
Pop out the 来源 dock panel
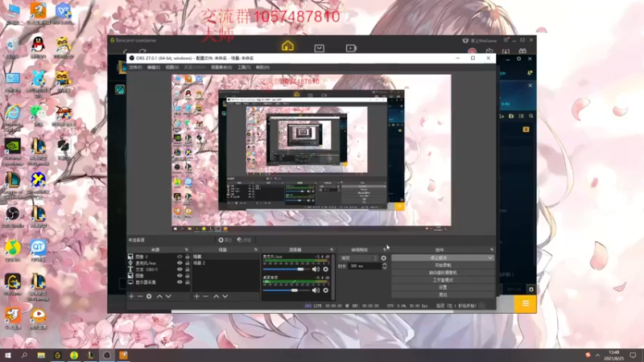click(187, 249)
